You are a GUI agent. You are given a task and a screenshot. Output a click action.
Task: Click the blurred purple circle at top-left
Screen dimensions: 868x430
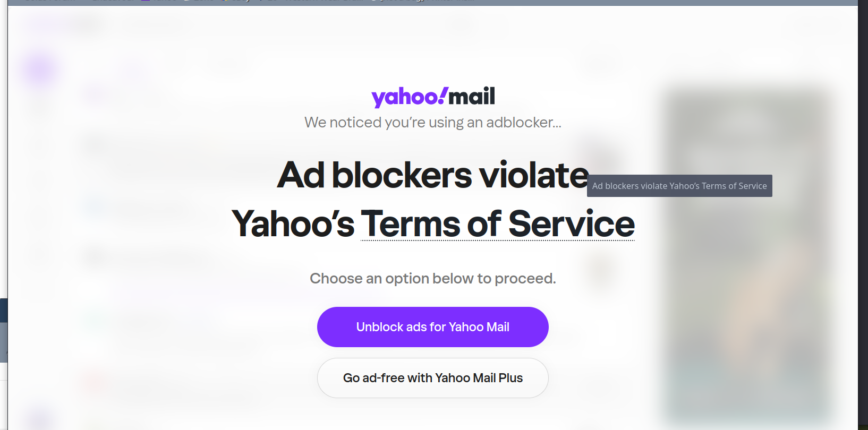(x=39, y=70)
